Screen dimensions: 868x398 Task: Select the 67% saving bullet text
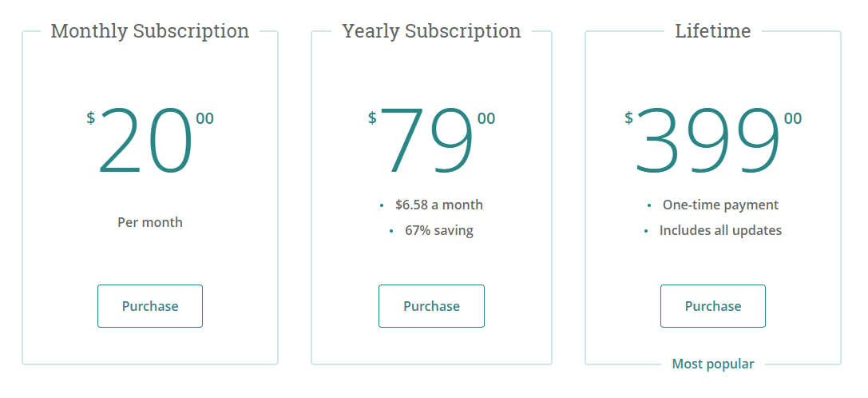pyautogui.click(x=438, y=231)
